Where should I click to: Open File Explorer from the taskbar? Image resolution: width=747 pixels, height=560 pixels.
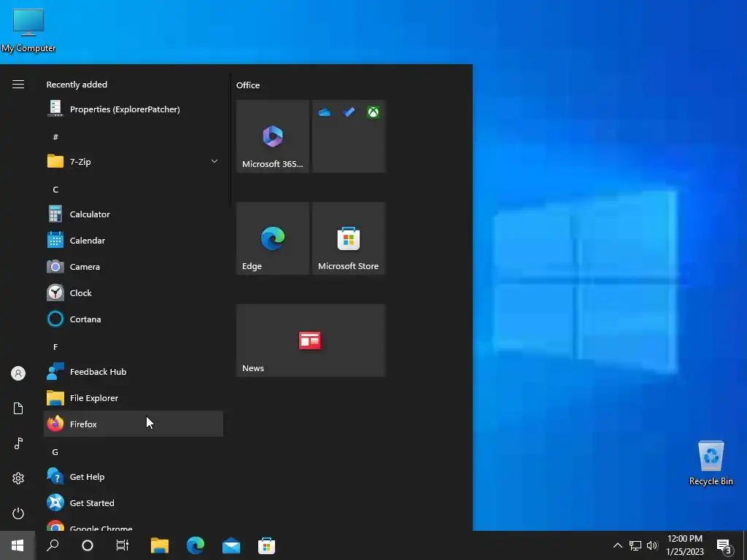coord(160,545)
